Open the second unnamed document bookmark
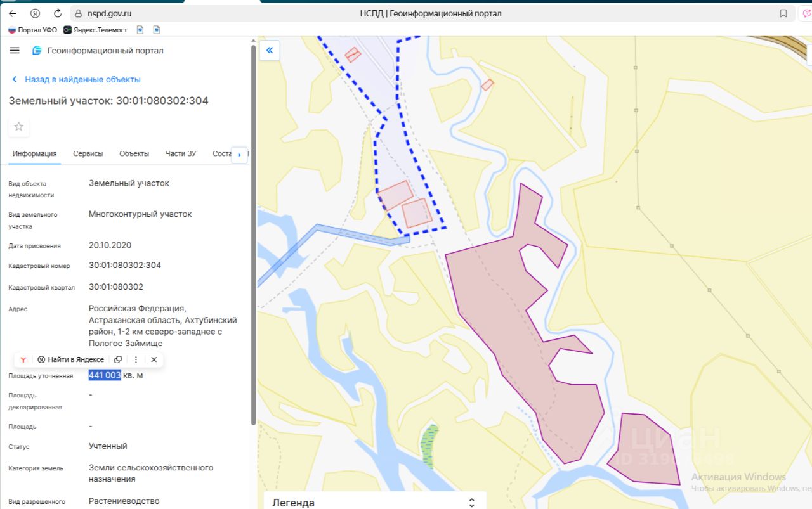Viewport: 812px width, 509px height. click(x=156, y=30)
